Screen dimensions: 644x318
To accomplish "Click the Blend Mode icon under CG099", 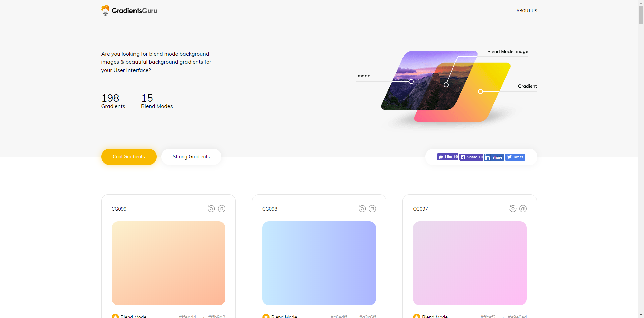I will click(x=115, y=316).
